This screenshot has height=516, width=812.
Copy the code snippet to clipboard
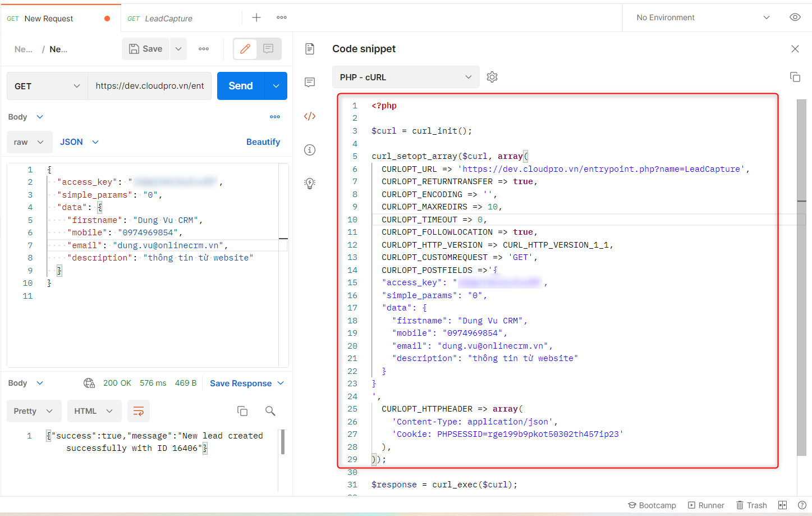795,77
